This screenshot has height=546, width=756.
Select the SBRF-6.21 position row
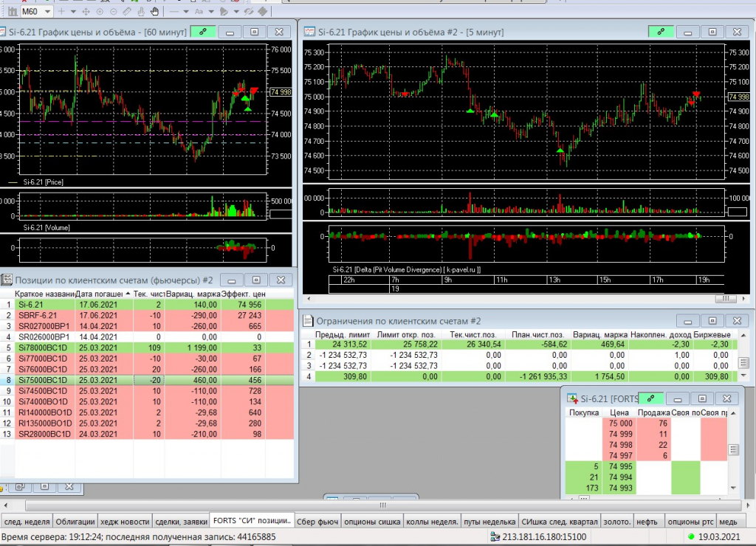pos(147,315)
